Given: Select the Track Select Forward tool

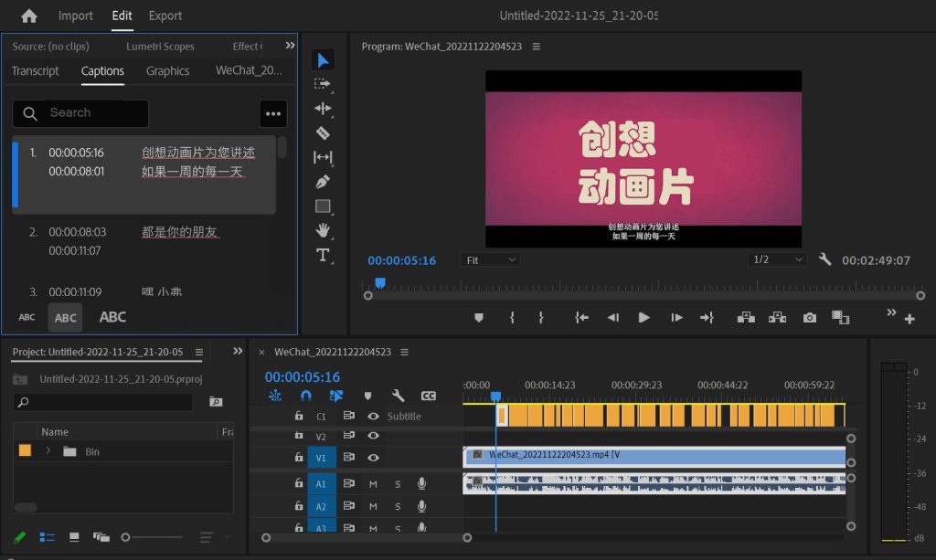Looking at the screenshot, I should (x=323, y=84).
